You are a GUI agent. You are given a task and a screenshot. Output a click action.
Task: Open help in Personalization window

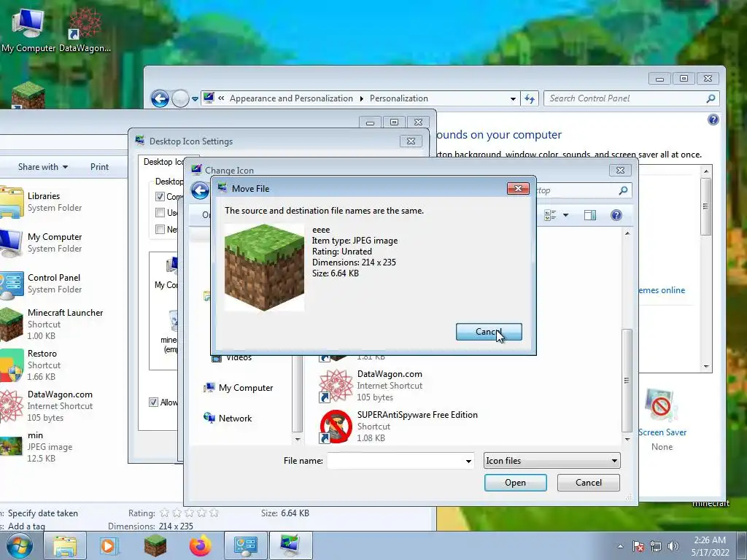[713, 120]
